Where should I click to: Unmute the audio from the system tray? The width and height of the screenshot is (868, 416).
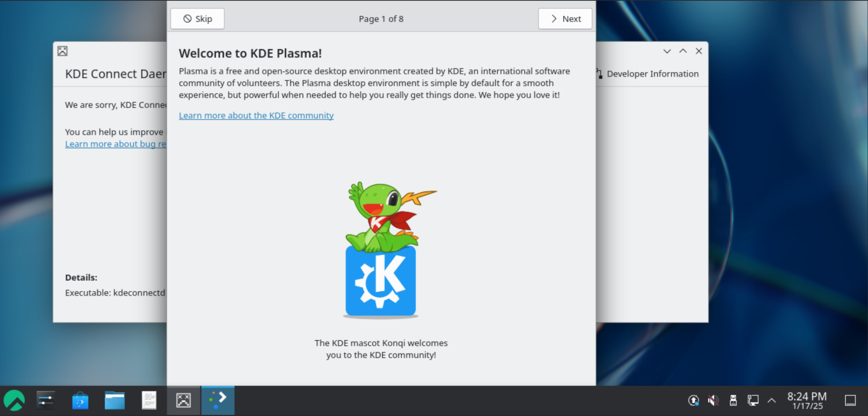(713, 400)
